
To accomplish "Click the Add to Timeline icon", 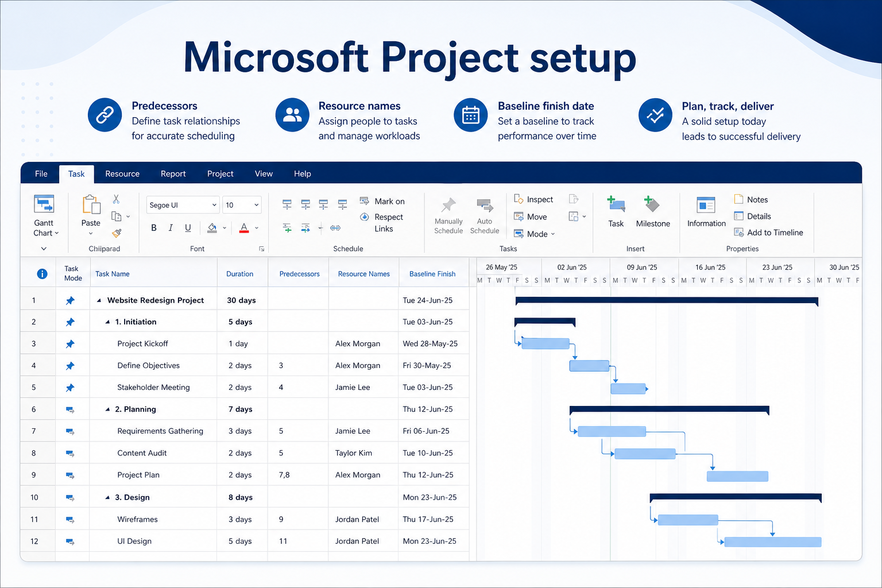I will pyautogui.click(x=739, y=232).
